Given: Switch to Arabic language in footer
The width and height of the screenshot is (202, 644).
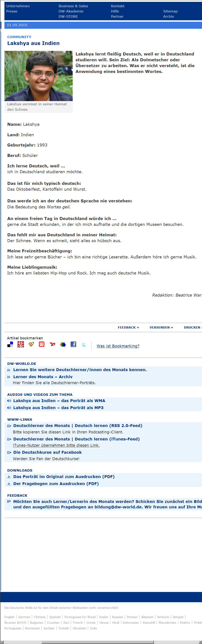Looking at the screenshot, I should [104, 617].
